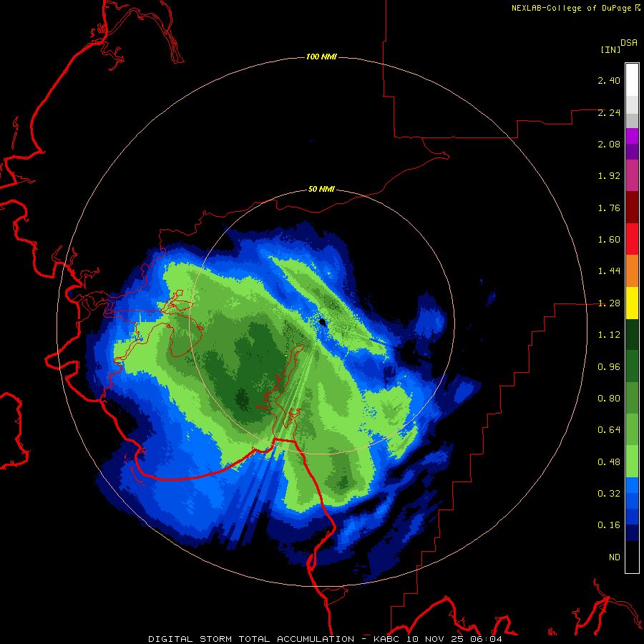Image resolution: width=644 pixels, height=644 pixels.
Task: Click the NEXLAB-College of DuPage credit text
Action: pos(572,8)
